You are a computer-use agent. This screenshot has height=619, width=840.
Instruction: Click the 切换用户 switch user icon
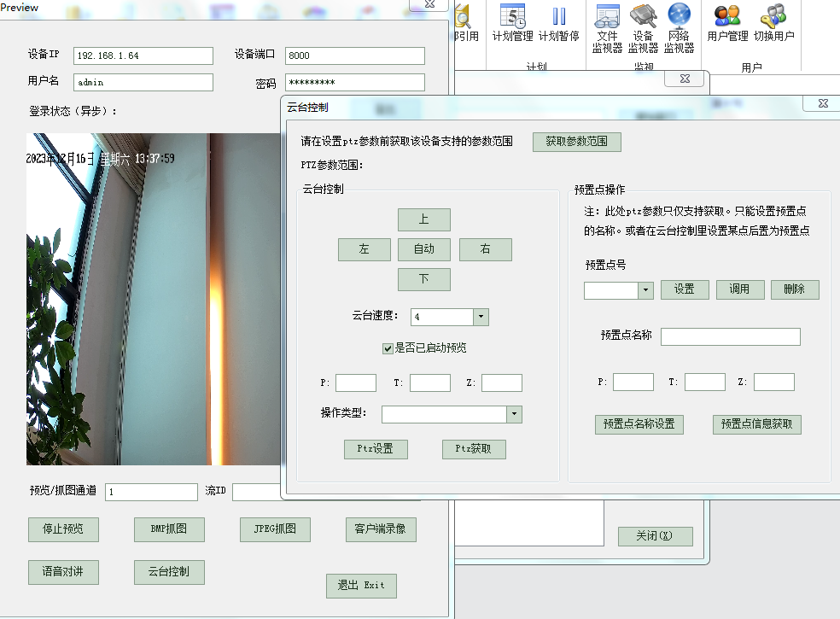coord(773,23)
